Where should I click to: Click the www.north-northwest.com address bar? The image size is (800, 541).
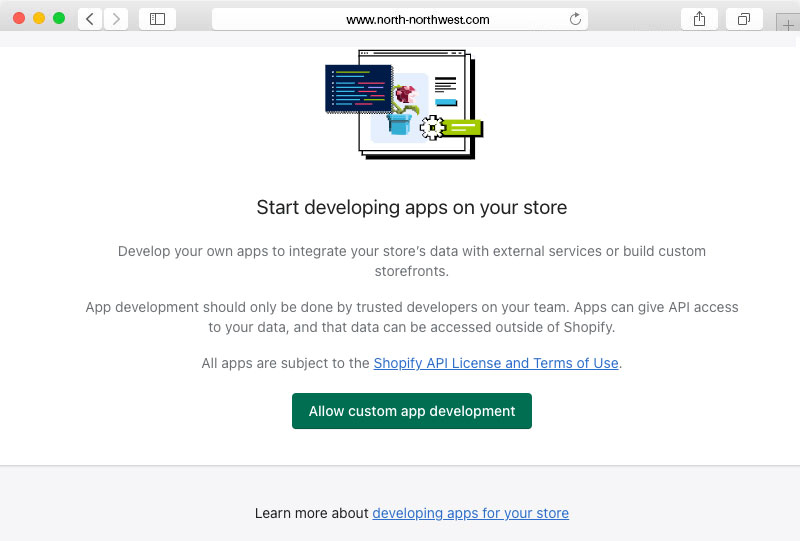point(400,19)
